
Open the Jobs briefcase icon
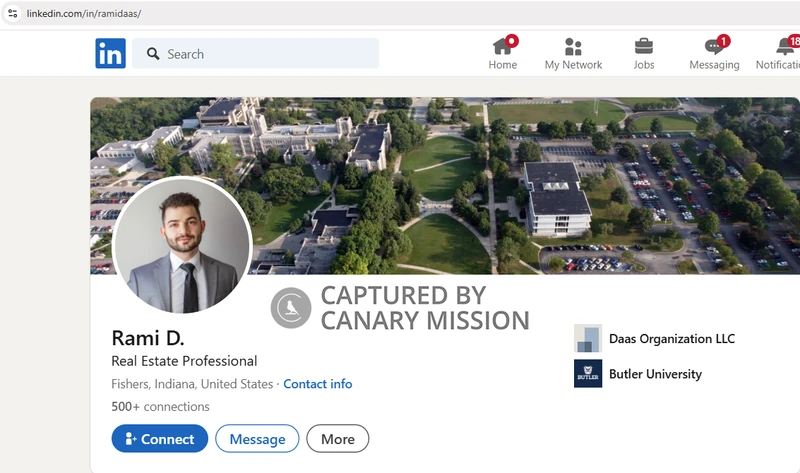pos(644,46)
